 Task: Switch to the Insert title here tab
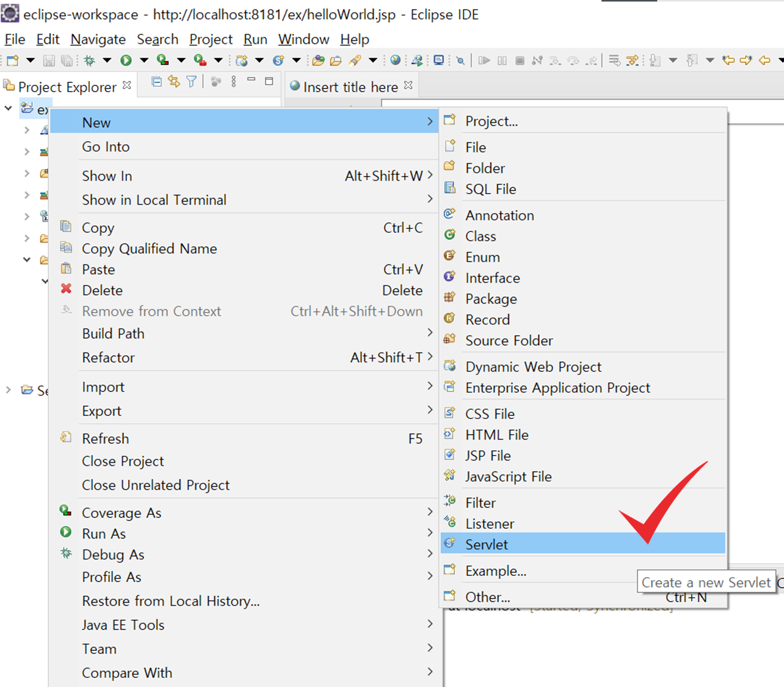point(350,87)
